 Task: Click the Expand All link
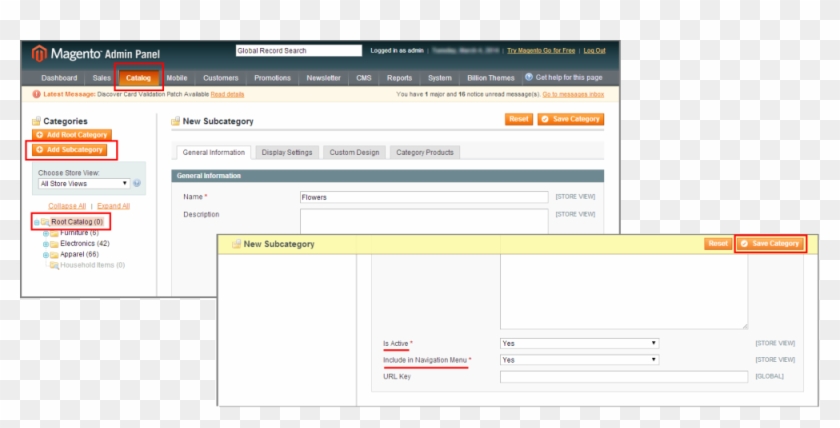click(x=114, y=206)
